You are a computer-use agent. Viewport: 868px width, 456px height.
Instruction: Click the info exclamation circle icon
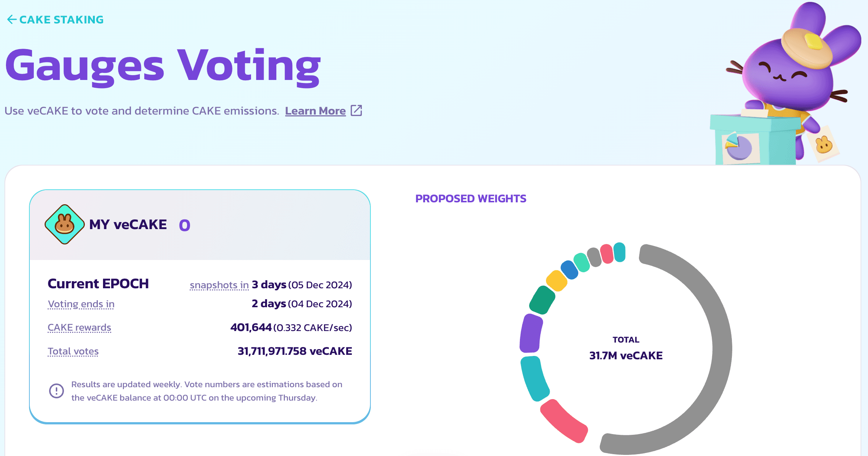pos(57,391)
